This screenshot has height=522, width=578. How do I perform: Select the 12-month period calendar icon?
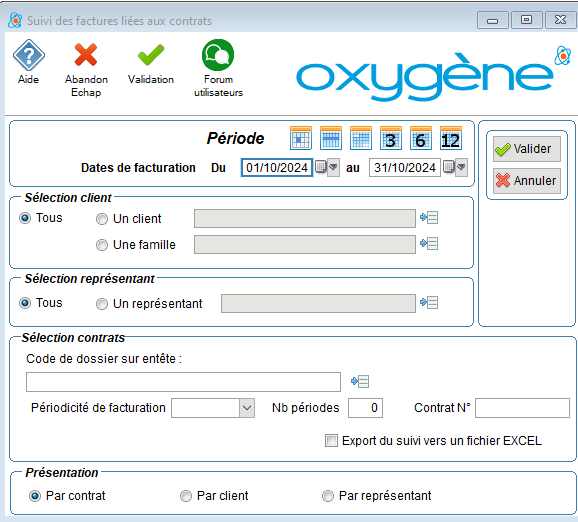coord(450,138)
